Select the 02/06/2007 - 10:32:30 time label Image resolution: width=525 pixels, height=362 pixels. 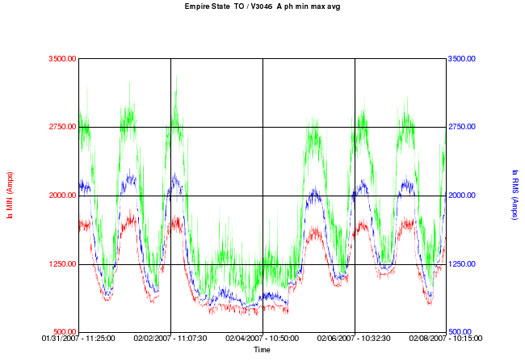point(354,339)
